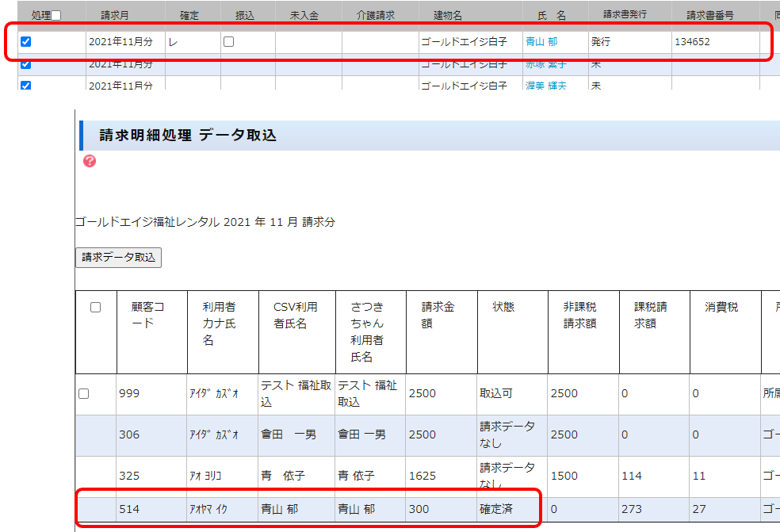Uncheck the 処理 checkbox in the third row
Image resolution: width=780 pixels, height=532 pixels.
[x=25, y=85]
